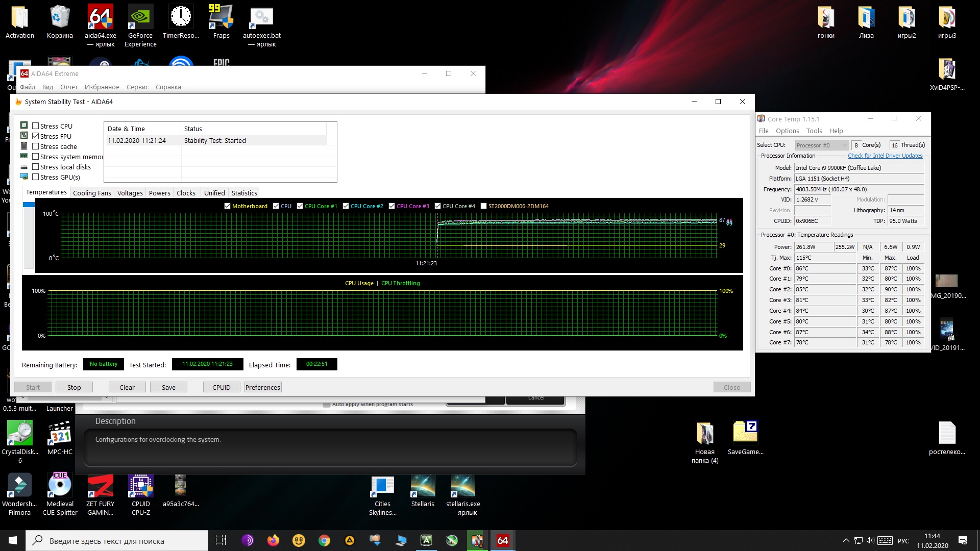
Task: Open Firefox from the taskbar
Action: pos(273,540)
